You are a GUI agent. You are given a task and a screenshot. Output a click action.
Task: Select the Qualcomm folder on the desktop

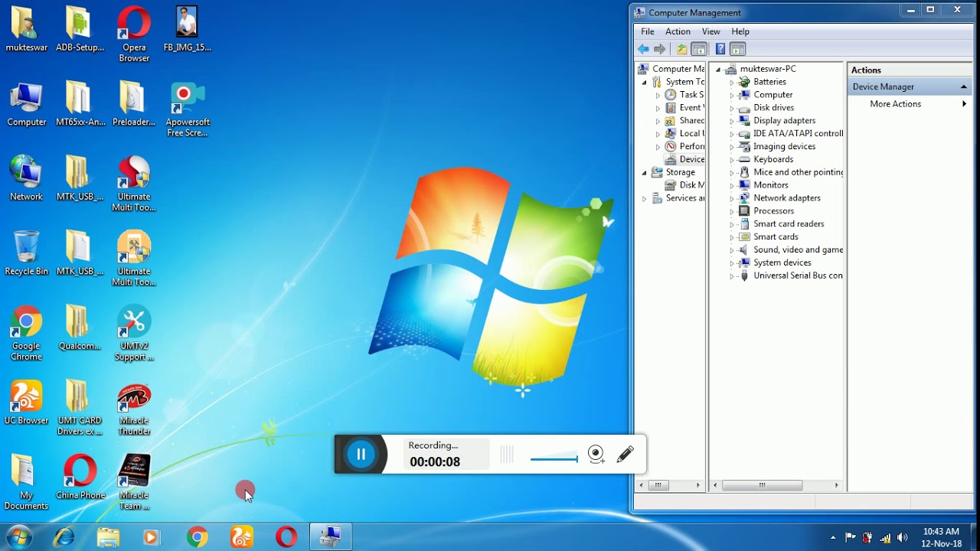click(x=80, y=328)
